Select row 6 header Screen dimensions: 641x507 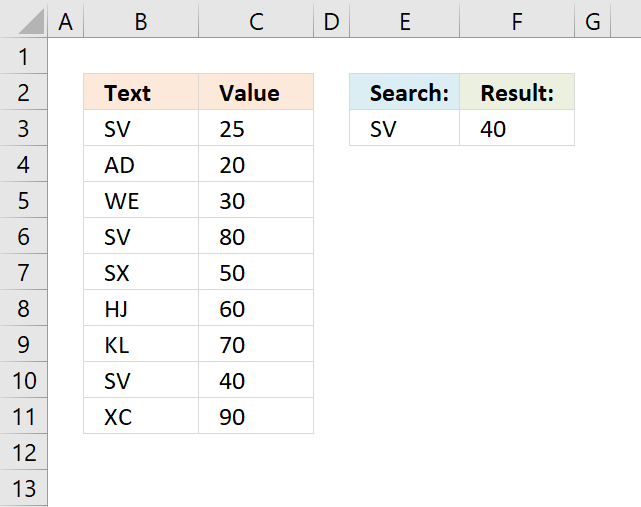point(24,236)
